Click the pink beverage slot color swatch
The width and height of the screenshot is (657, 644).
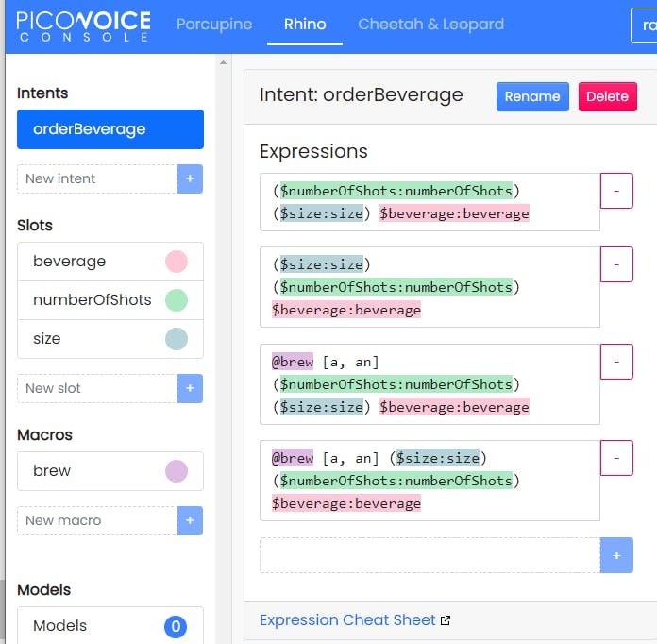[x=177, y=262]
